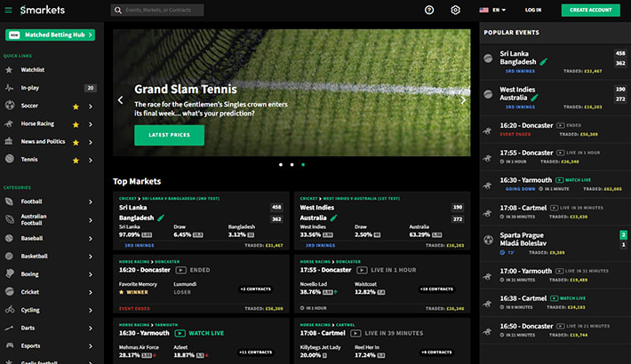Expand the Baseball category chevron

click(91, 239)
